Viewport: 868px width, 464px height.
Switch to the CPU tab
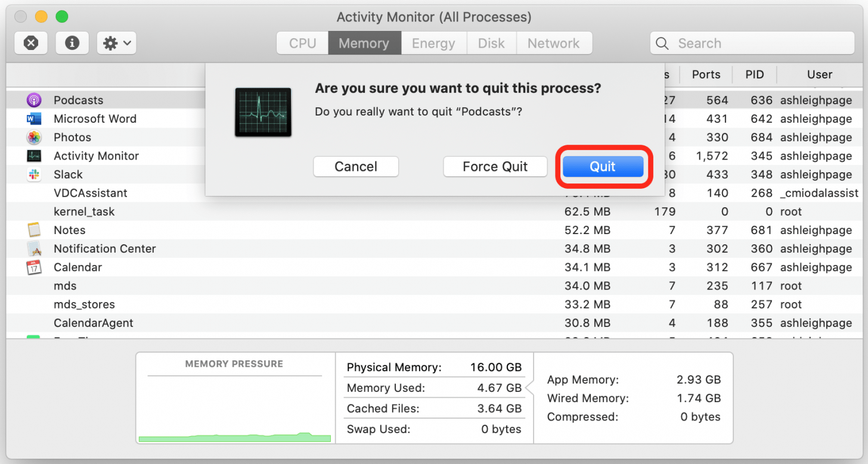click(303, 43)
